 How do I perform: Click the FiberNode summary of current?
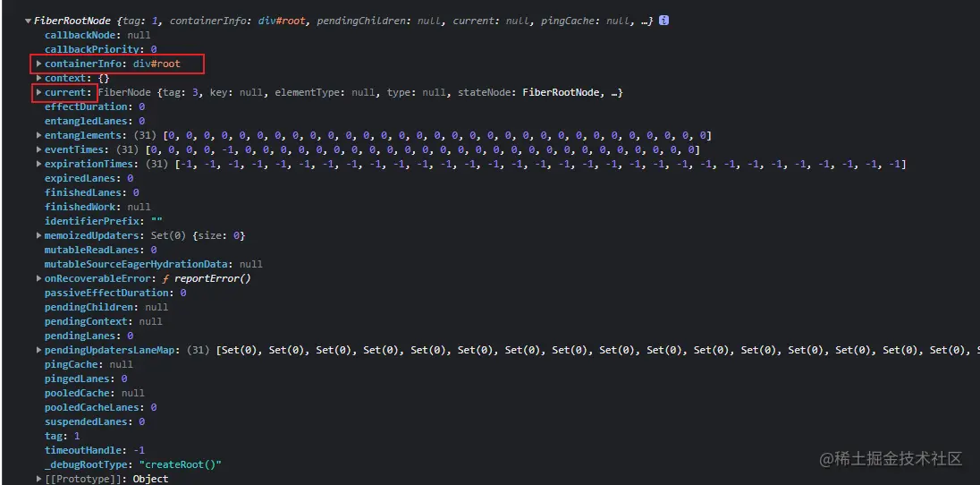[x=360, y=93]
